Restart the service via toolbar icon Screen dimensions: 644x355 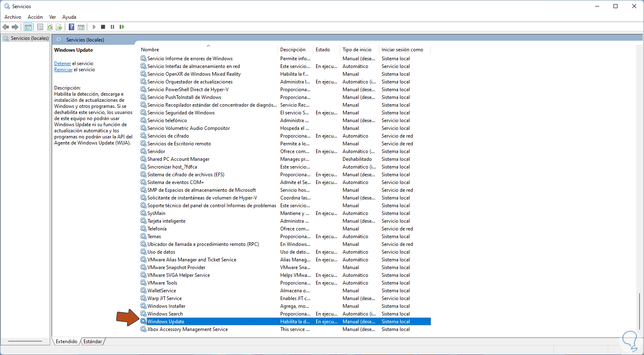[122, 27]
